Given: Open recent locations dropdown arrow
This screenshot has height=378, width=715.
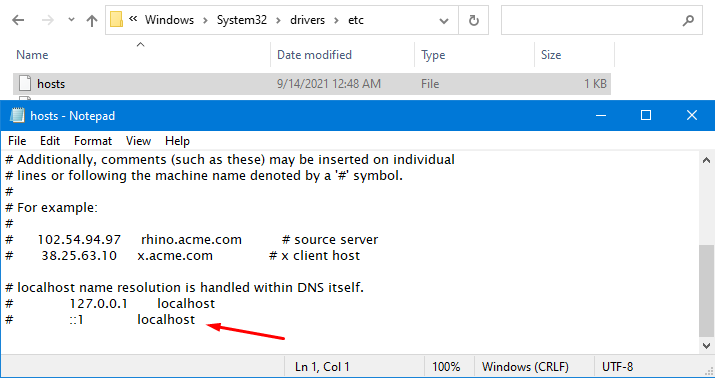Looking at the screenshot, I should tap(71, 20).
